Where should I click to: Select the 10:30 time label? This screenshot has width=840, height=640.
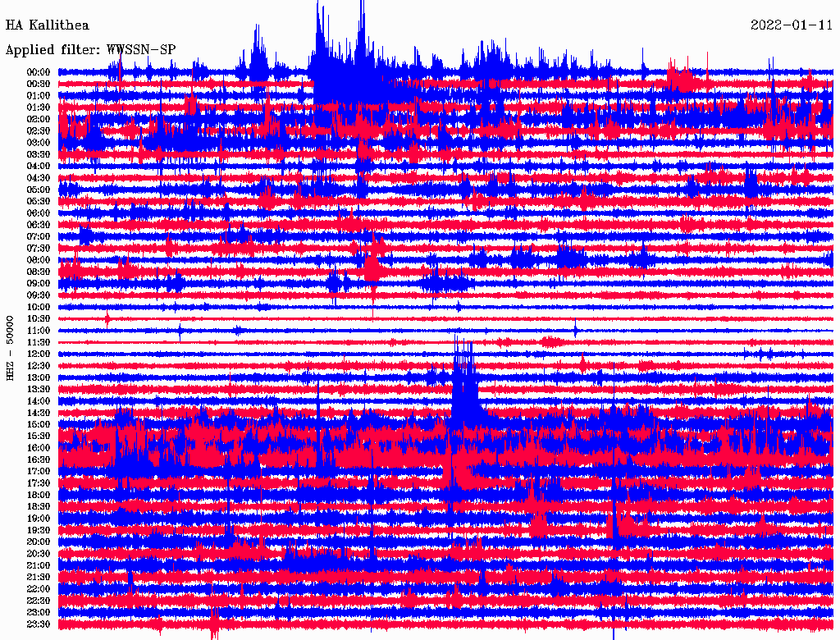click(39, 318)
